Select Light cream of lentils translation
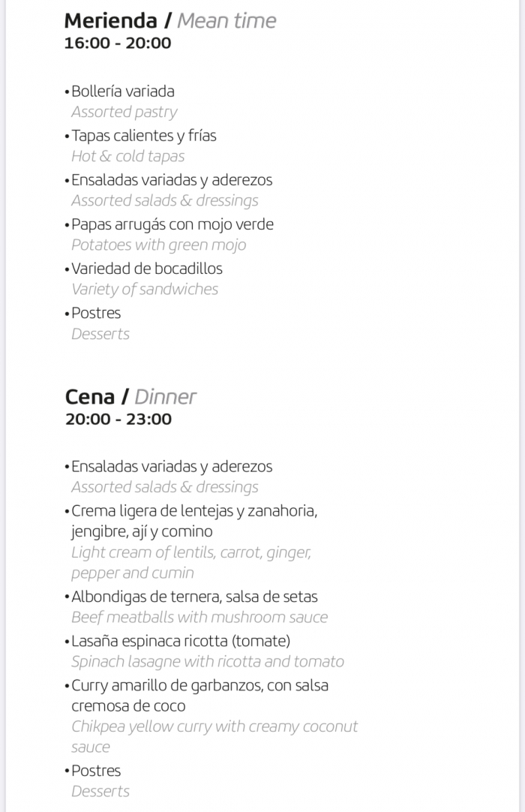This screenshot has height=812, width=525. tap(191, 562)
